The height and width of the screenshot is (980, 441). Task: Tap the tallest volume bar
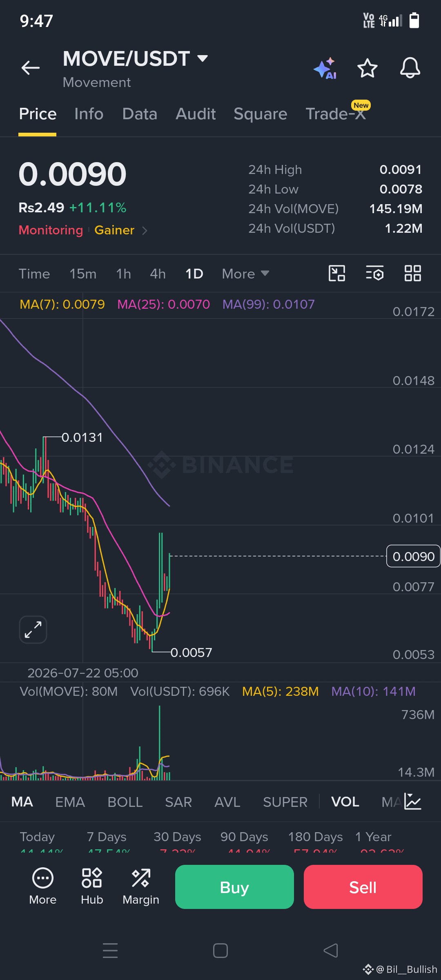click(160, 743)
